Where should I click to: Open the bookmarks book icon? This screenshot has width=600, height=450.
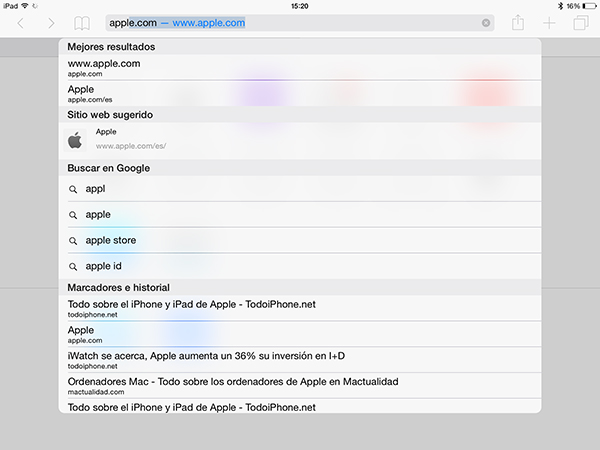tap(82, 23)
